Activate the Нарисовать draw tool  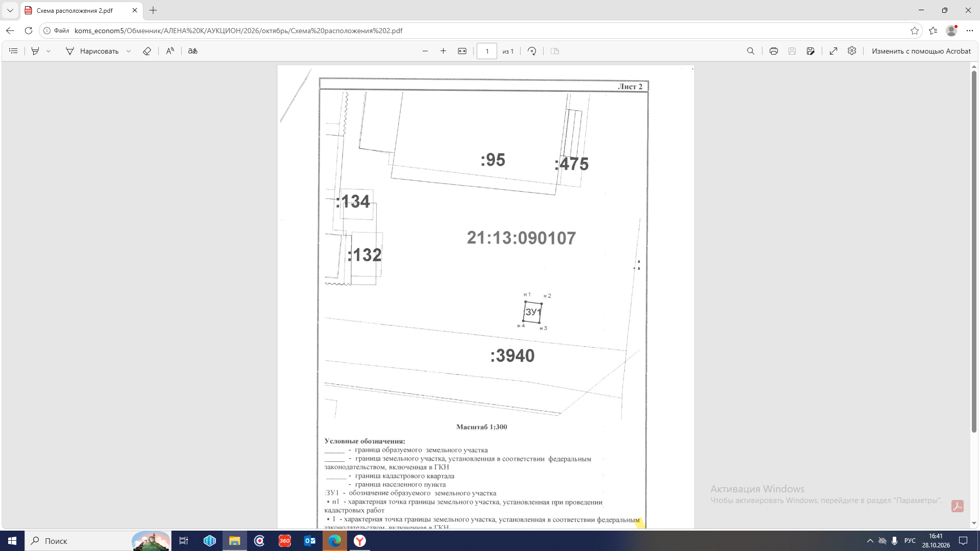click(x=92, y=51)
